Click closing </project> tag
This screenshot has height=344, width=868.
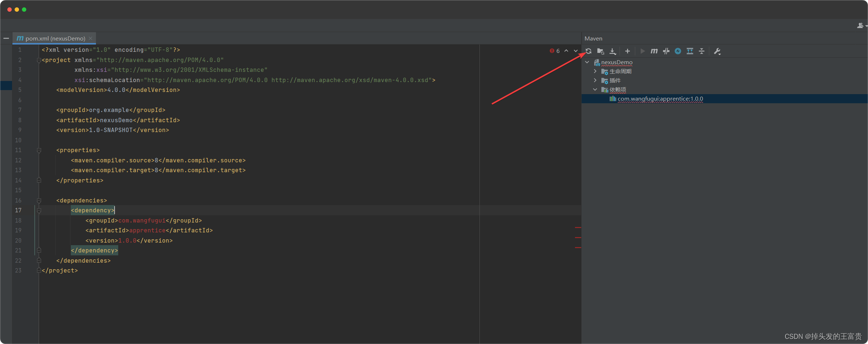(60, 271)
